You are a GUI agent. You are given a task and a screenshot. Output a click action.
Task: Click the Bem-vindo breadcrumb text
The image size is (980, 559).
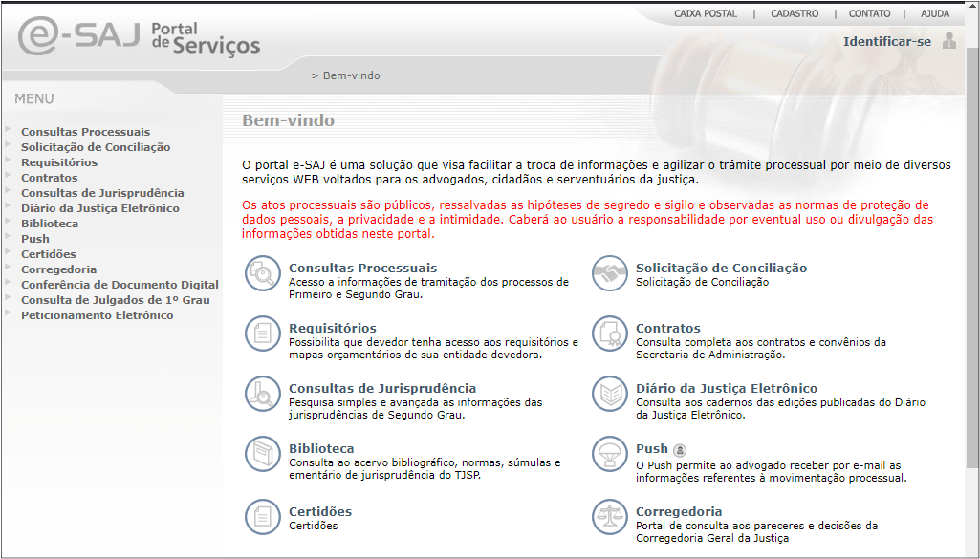point(351,75)
